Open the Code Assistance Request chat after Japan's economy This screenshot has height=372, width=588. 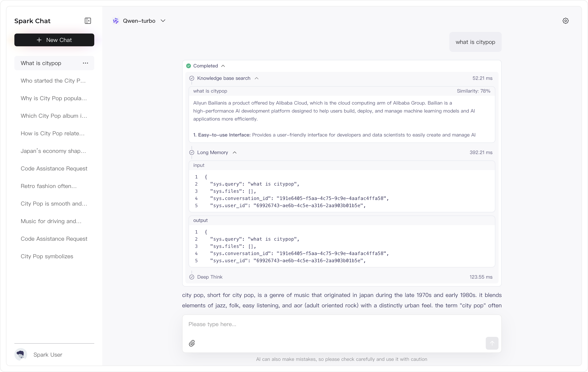54,169
